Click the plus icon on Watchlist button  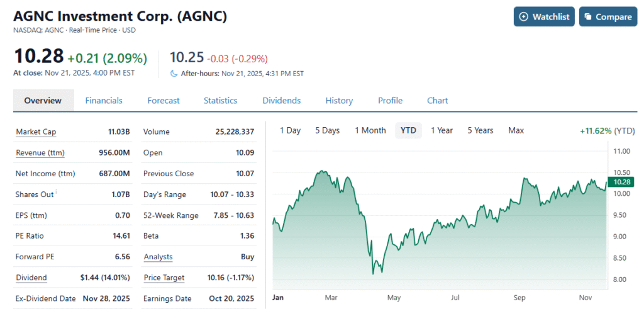point(523,17)
